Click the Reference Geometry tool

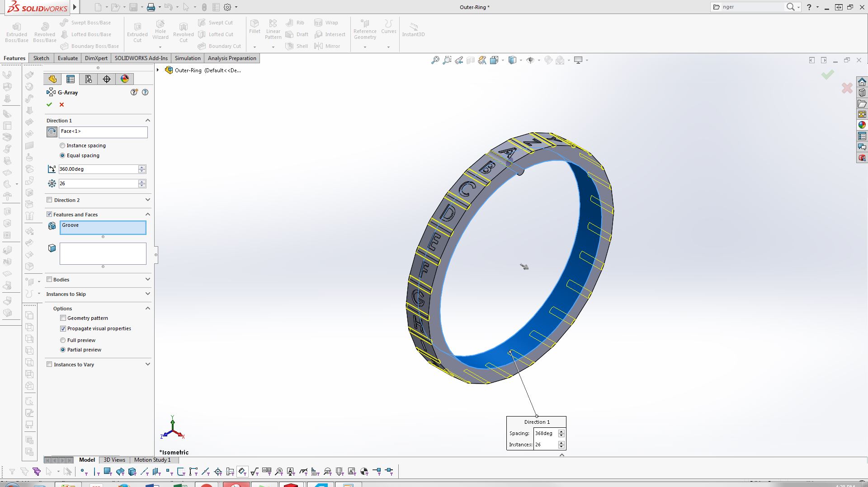click(x=365, y=29)
